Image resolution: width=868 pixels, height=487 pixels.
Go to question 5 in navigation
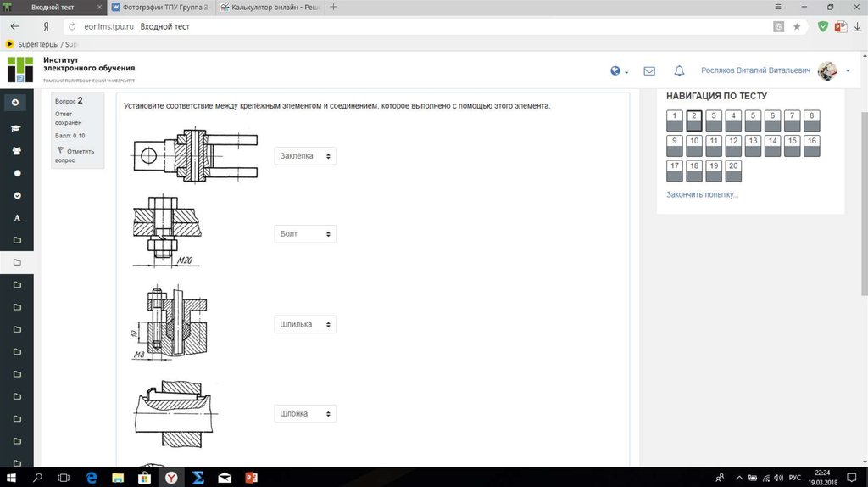click(x=753, y=120)
